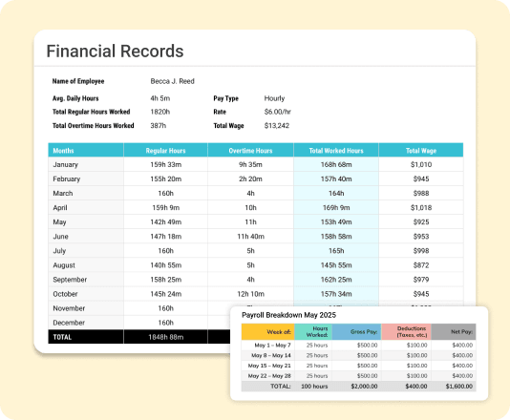Screen dimensions: 510x420
Task: Click October overtime 12h 10m
Action: [250, 294]
